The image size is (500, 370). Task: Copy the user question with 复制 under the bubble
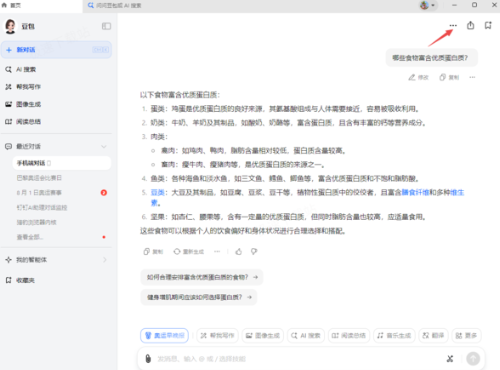click(x=449, y=77)
